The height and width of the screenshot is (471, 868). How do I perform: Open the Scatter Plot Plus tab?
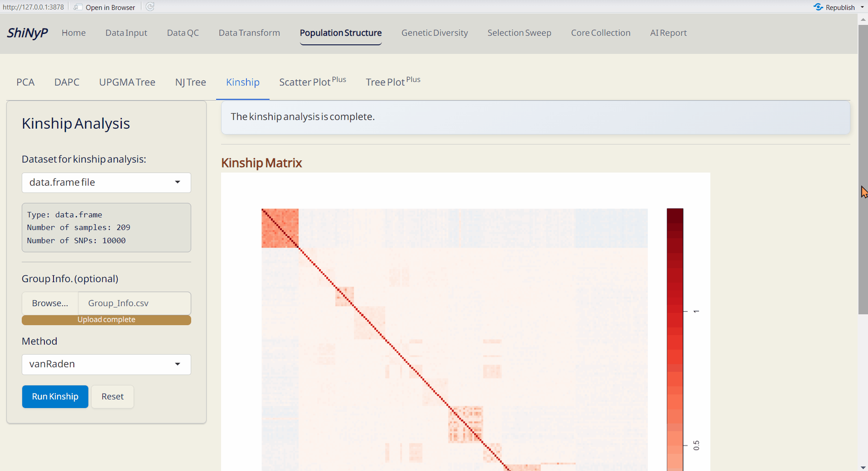pyautogui.click(x=313, y=82)
